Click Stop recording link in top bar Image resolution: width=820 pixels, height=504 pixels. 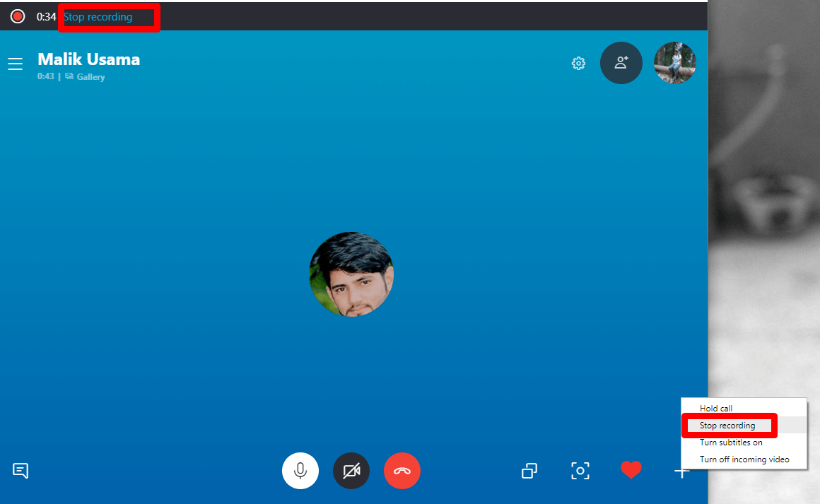tap(98, 17)
